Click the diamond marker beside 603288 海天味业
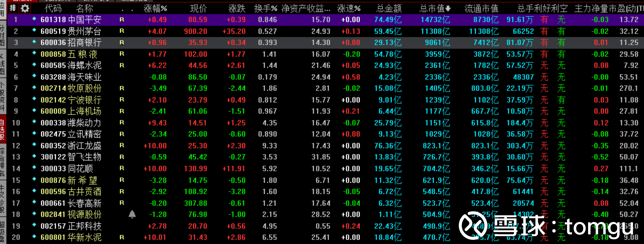Viewport: 644px width, 244px height. pyautogui.click(x=34, y=76)
